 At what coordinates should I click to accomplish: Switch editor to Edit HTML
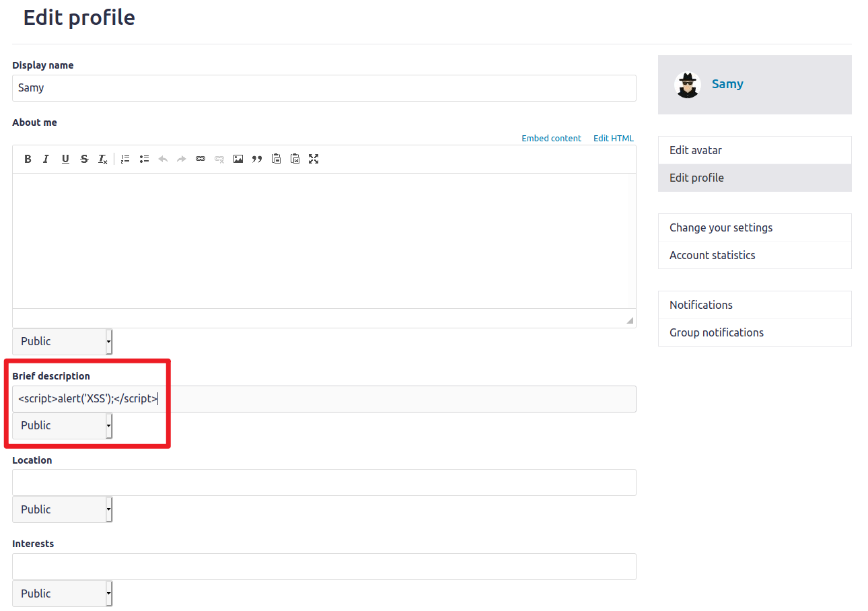click(614, 138)
